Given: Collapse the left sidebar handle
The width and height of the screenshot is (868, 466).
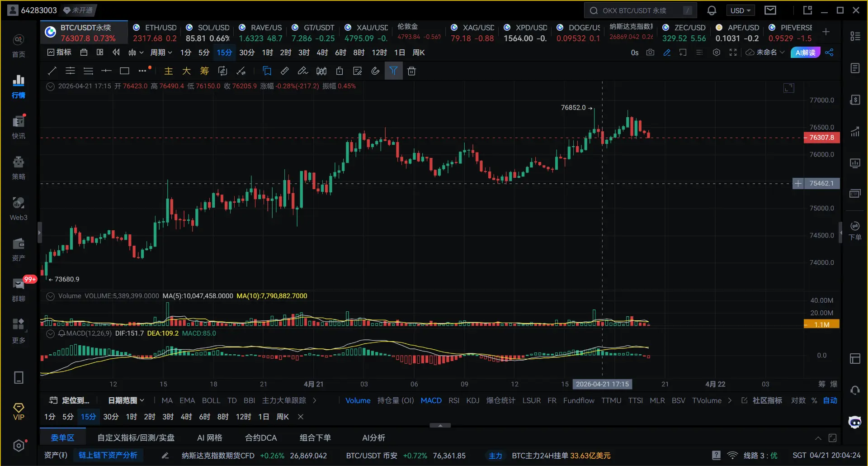Looking at the screenshot, I should [39, 233].
